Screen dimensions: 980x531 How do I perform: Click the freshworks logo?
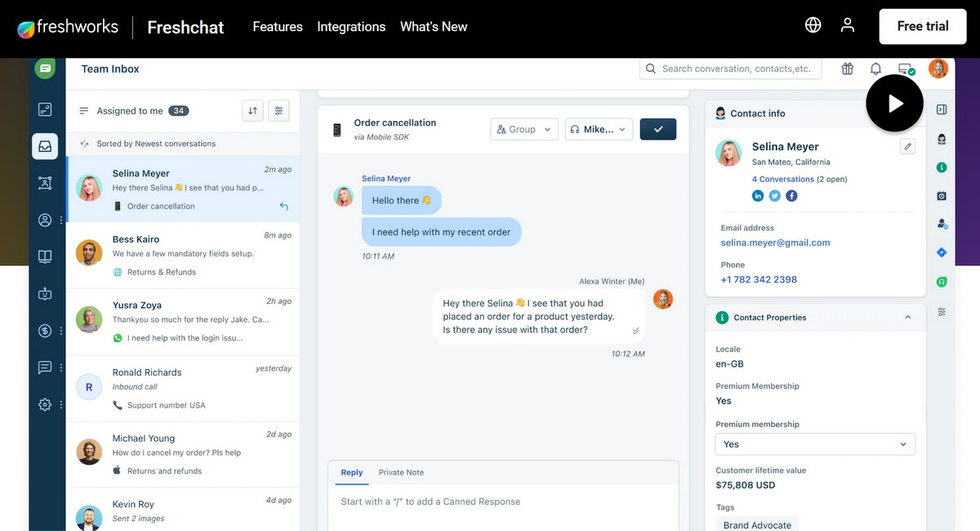pos(68,27)
